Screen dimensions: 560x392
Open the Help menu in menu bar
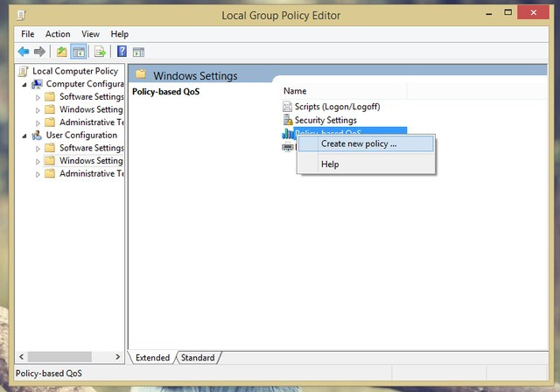coord(119,34)
